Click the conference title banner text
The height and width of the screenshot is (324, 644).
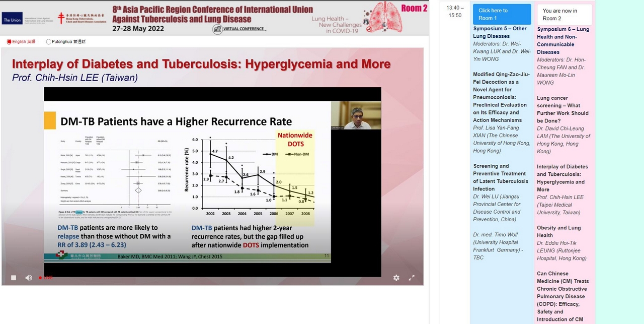click(212, 14)
